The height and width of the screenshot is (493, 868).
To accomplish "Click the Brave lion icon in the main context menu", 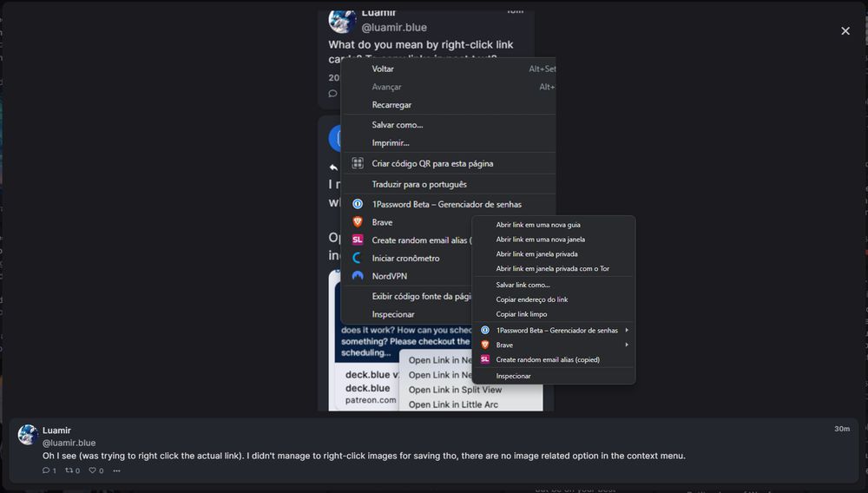I will 358,222.
